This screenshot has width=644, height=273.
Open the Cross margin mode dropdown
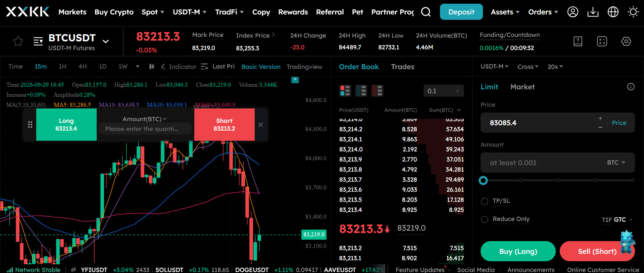point(528,66)
